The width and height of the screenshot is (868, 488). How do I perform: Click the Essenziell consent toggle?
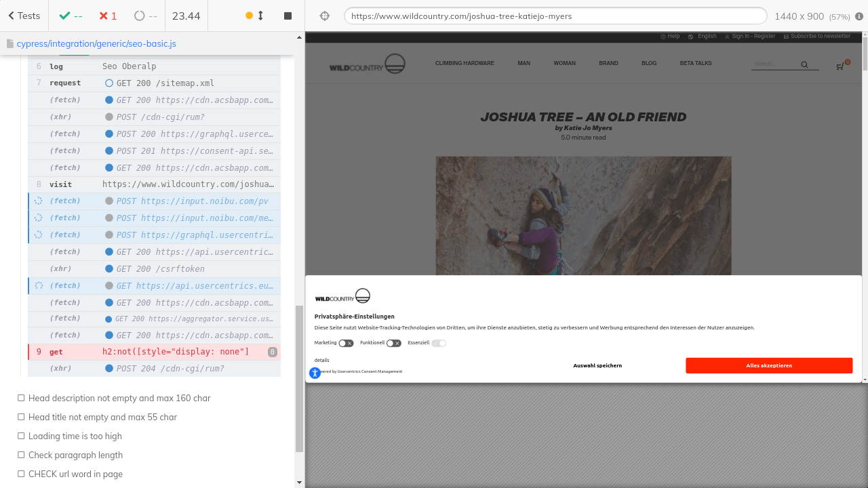click(439, 343)
